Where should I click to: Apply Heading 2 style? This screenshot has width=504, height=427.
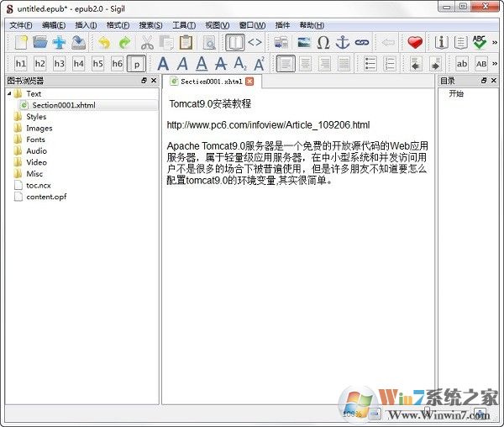click(x=39, y=64)
